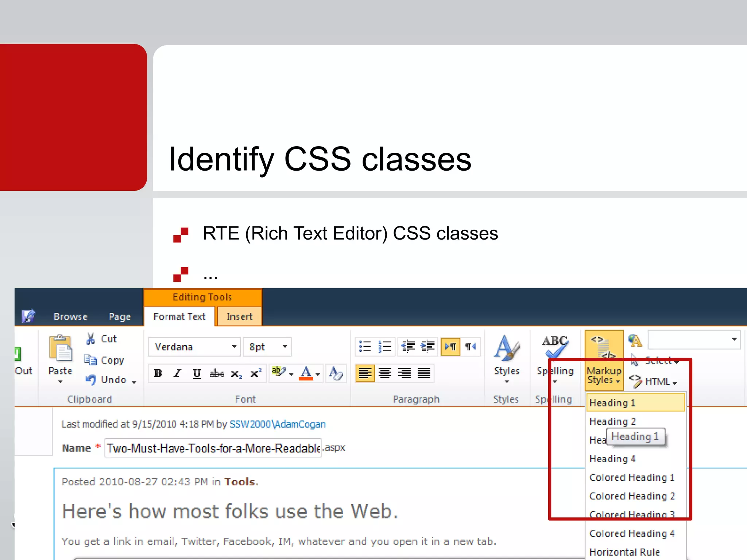Switch to the Browse tab
The image size is (747, 560).
(x=70, y=316)
